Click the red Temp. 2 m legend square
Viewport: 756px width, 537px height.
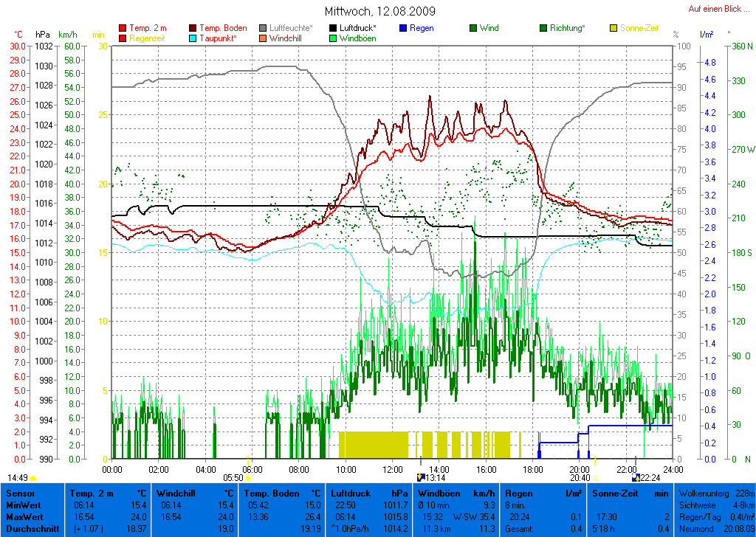123,29
